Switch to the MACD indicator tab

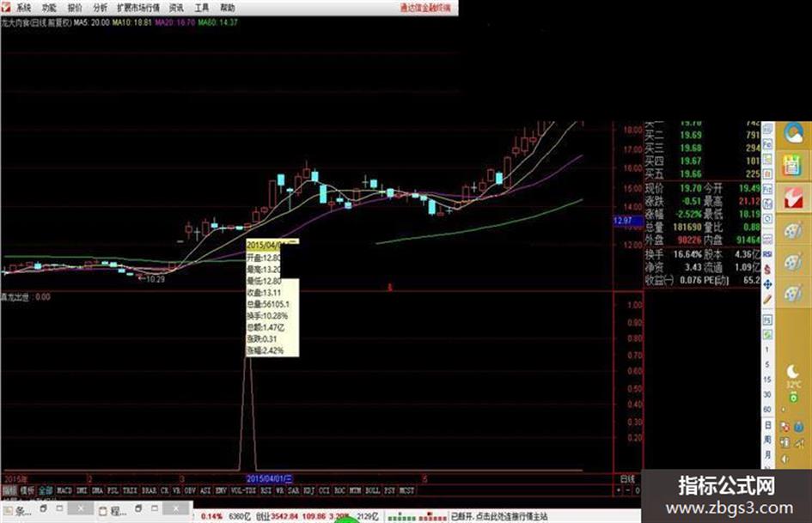click(64, 490)
